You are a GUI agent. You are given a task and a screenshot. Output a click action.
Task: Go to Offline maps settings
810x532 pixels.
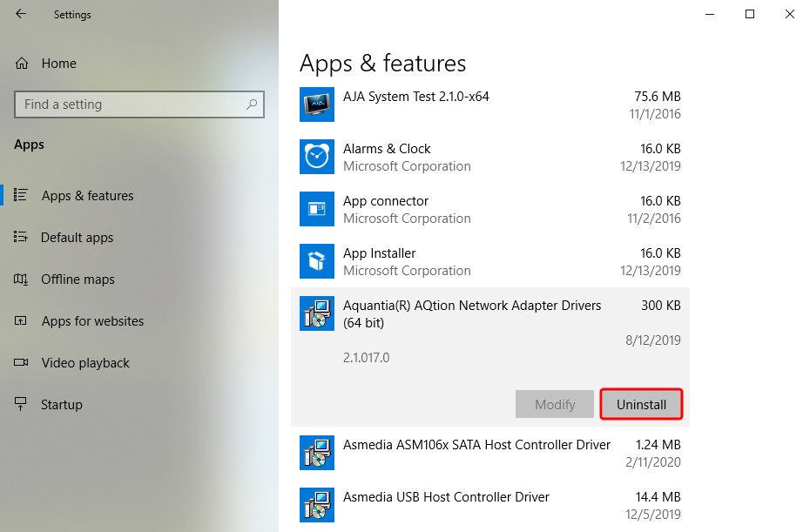pyautogui.click(x=78, y=279)
